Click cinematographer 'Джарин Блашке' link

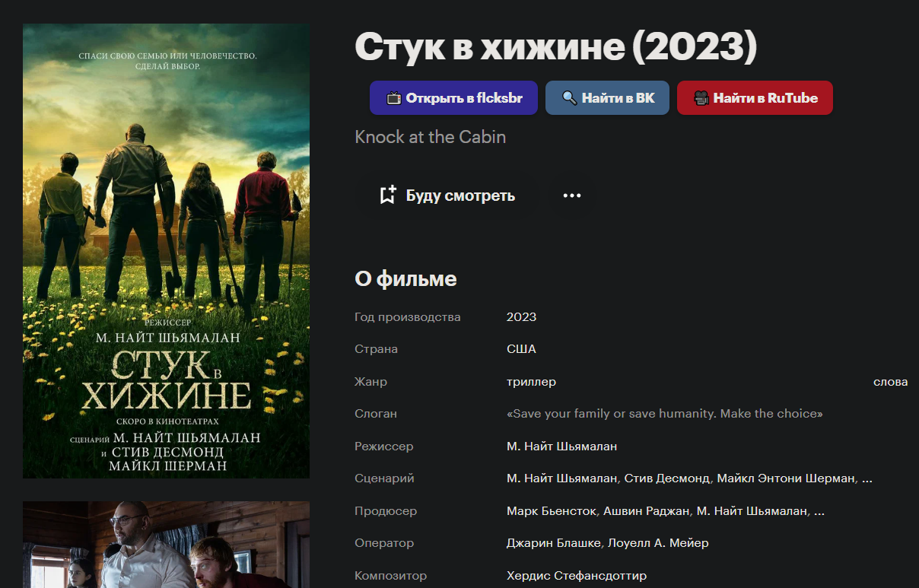(x=554, y=543)
